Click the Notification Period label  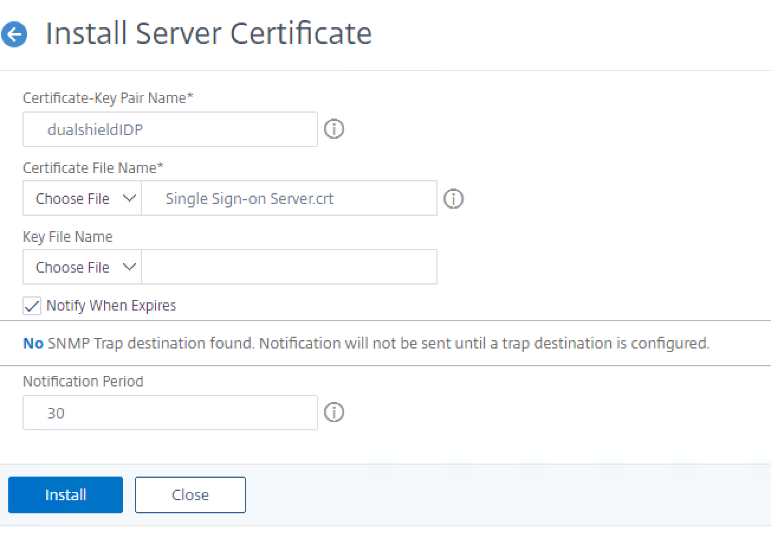click(83, 381)
